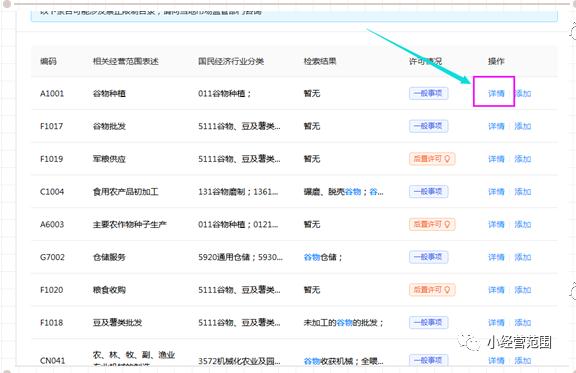The height and width of the screenshot is (373, 576).
Task: Click 添加 for G7002 仓储服务
Action: [x=523, y=257]
